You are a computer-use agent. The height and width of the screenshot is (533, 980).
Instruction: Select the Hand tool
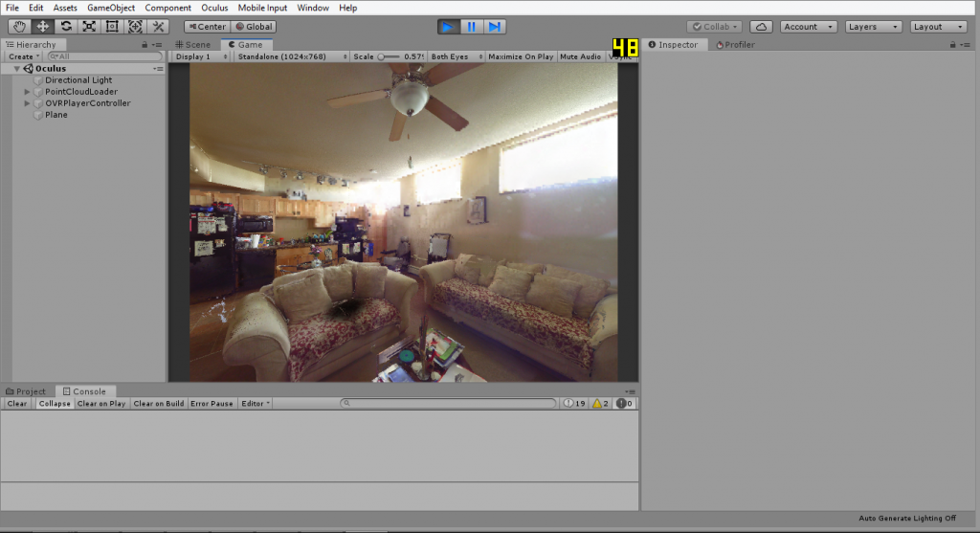[x=19, y=26]
